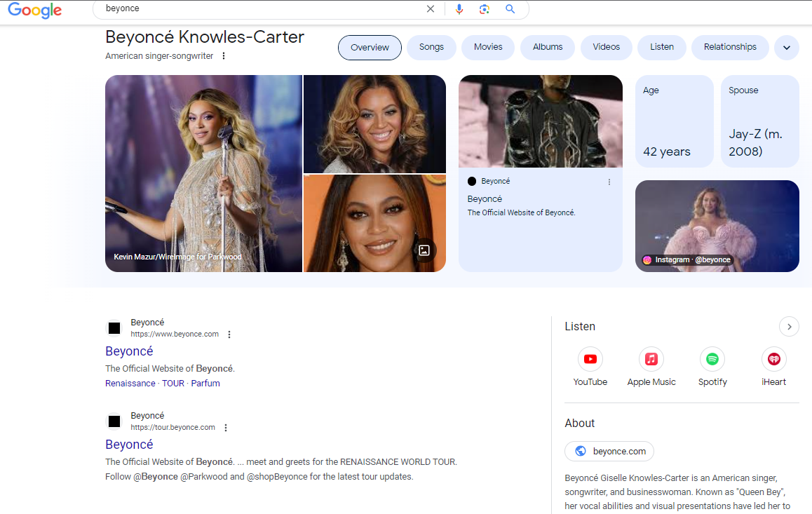Click the beyonce.com chip under About
The height and width of the screenshot is (514, 812).
(x=609, y=451)
